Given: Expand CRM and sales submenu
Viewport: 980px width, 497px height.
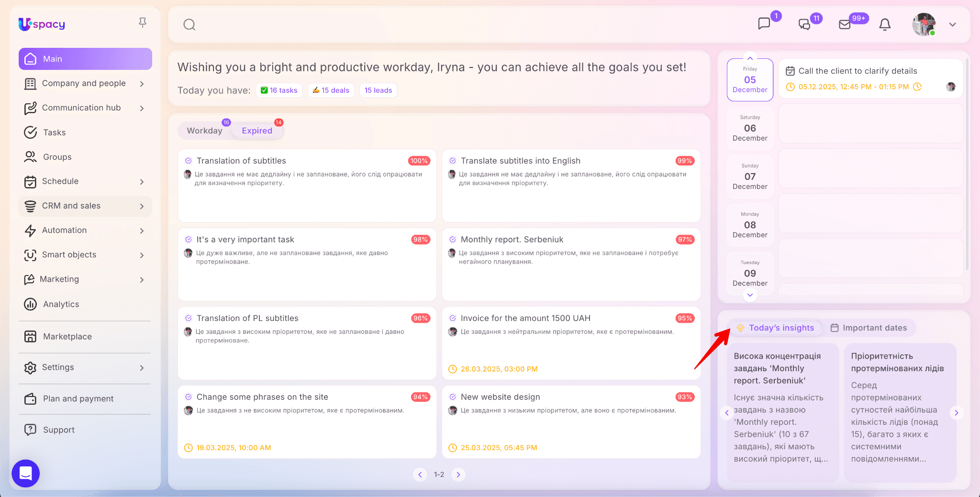Looking at the screenshot, I should tap(142, 206).
